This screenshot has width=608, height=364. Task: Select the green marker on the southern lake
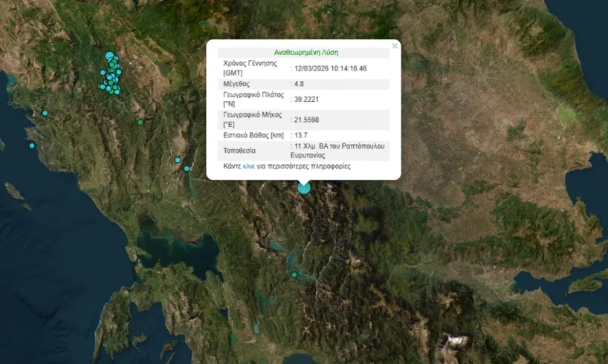click(294, 275)
